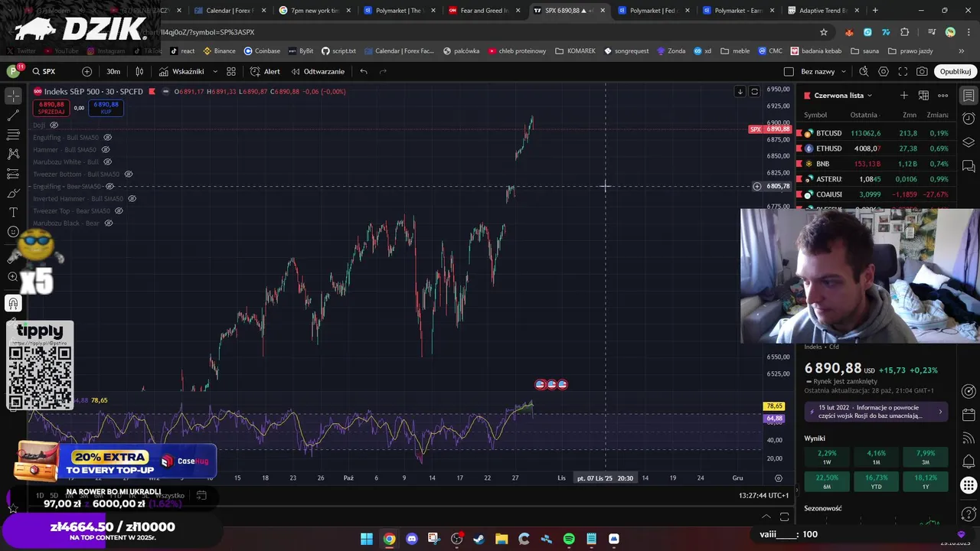
Task: Enter fullscreen chart mode
Action: 903,71
